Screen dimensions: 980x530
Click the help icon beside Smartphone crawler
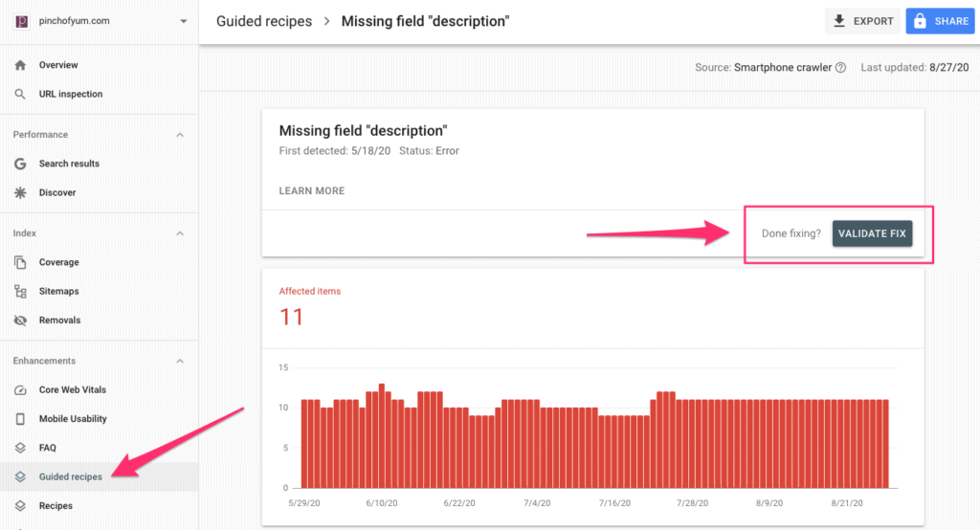click(x=840, y=68)
